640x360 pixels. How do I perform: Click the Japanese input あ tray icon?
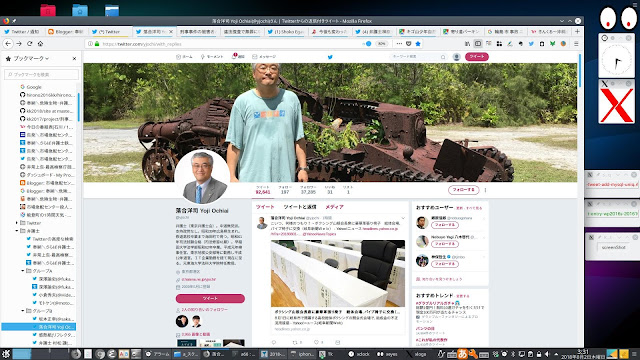click(462, 354)
